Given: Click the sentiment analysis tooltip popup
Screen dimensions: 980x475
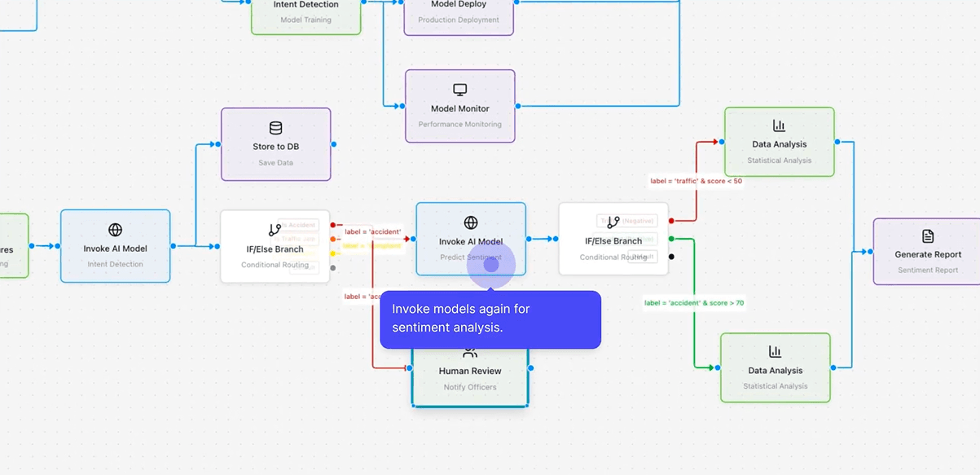Looking at the screenshot, I should click(491, 319).
